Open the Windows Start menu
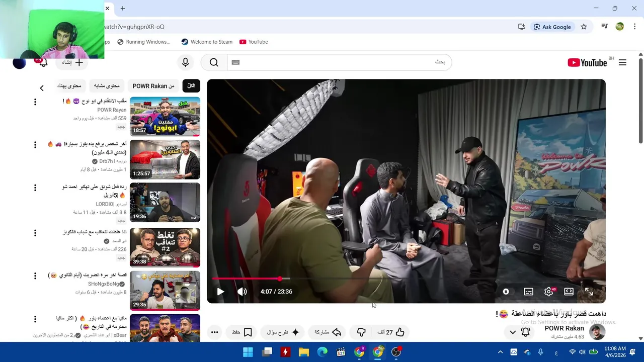Viewport: 644px width, 362px height. [x=248, y=352]
